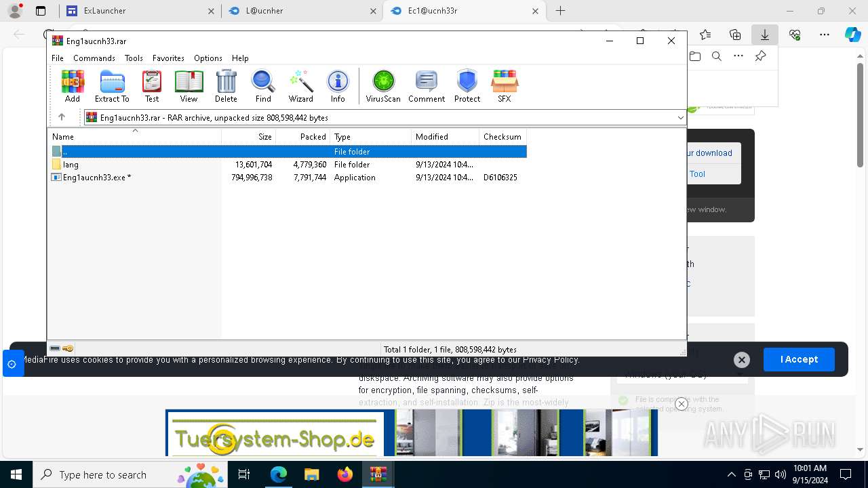The image size is (868, 488).
Task: Open the Tuersystem-Shop.de ad banner
Action: (412, 433)
